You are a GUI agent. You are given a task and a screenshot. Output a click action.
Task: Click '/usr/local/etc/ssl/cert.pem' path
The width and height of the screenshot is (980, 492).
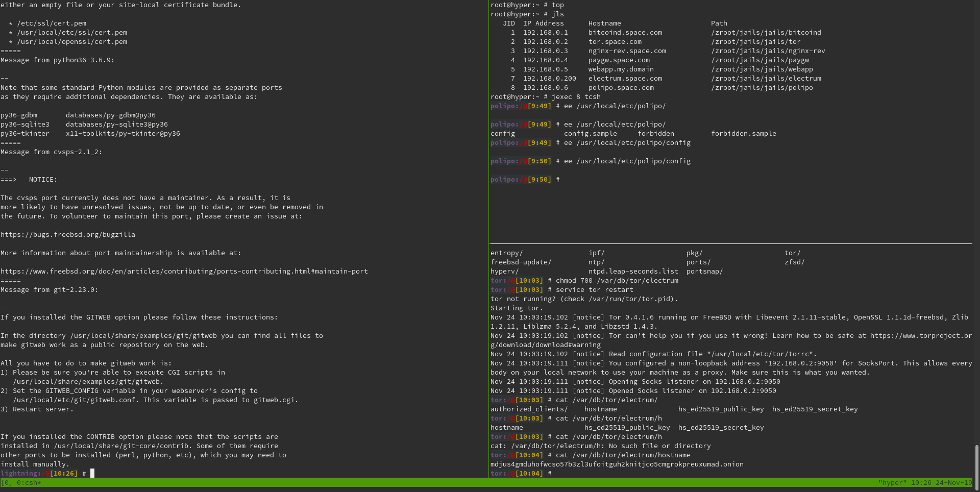[72, 33]
